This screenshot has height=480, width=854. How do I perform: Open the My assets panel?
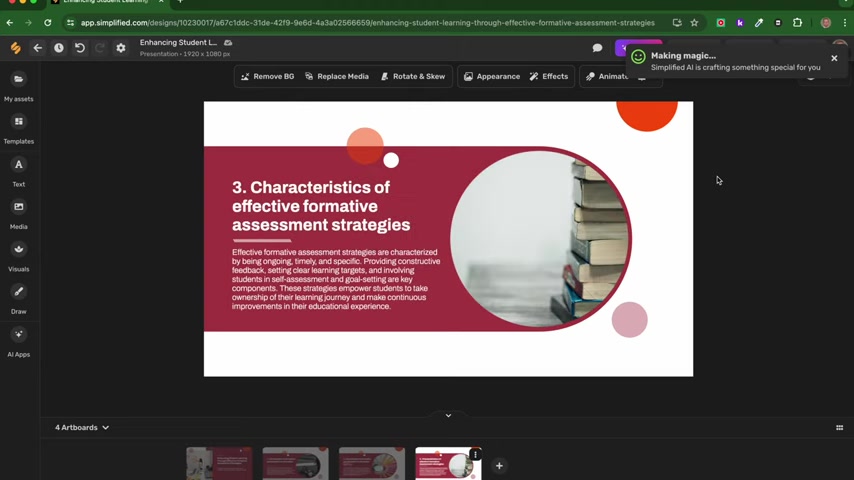(x=18, y=85)
